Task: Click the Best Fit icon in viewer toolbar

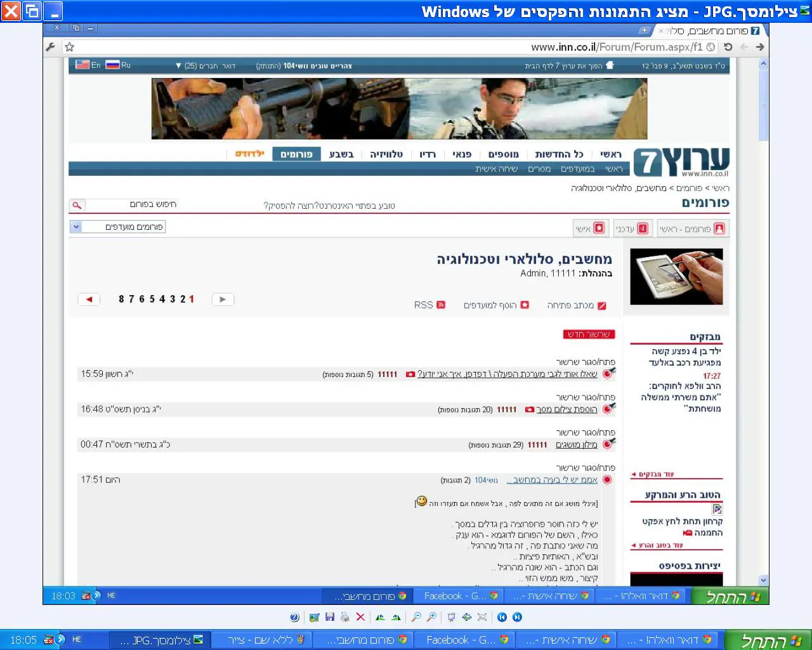Action: click(x=467, y=617)
